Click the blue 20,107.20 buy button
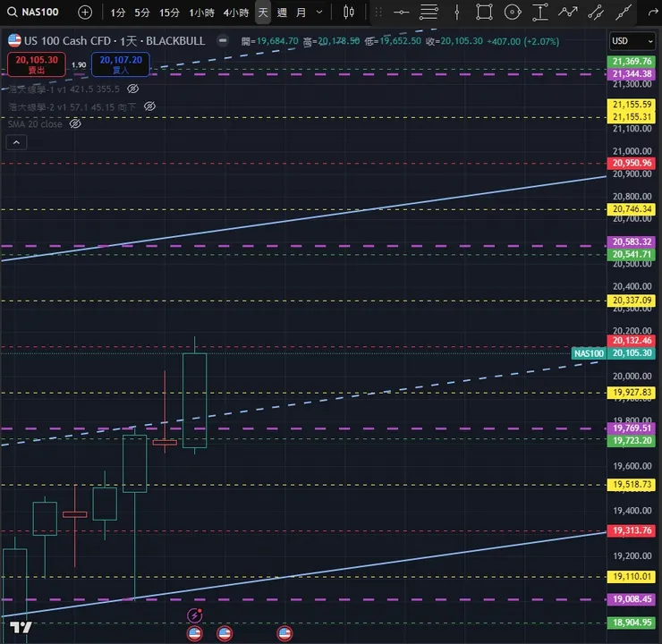Screen dimensions: 662x644 [x=121, y=64]
